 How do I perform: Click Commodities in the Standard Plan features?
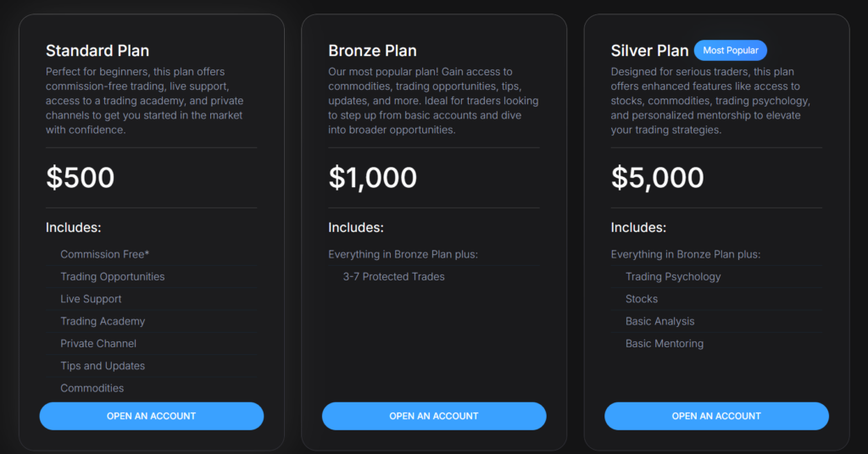(92, 388)
